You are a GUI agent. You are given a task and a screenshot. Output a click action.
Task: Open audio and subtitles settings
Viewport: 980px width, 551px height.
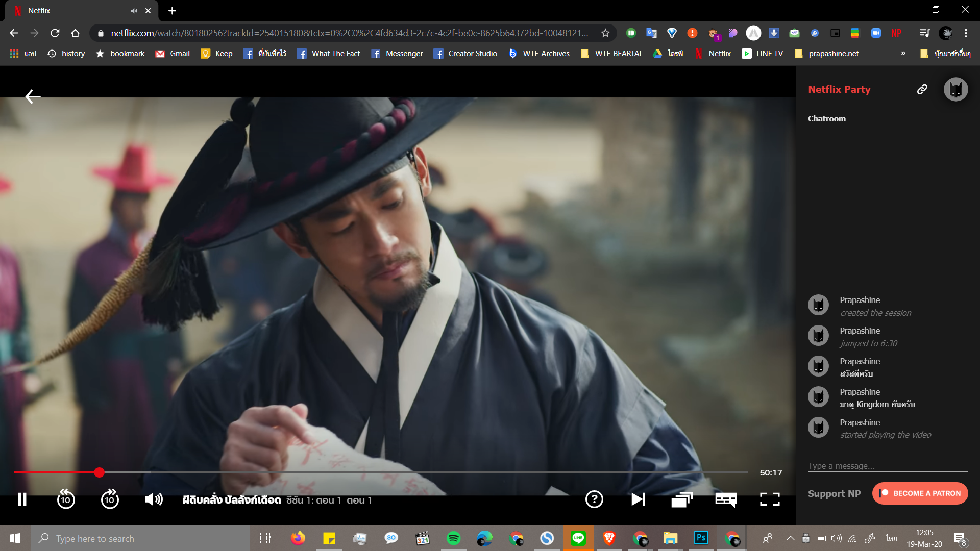(726, 499)
